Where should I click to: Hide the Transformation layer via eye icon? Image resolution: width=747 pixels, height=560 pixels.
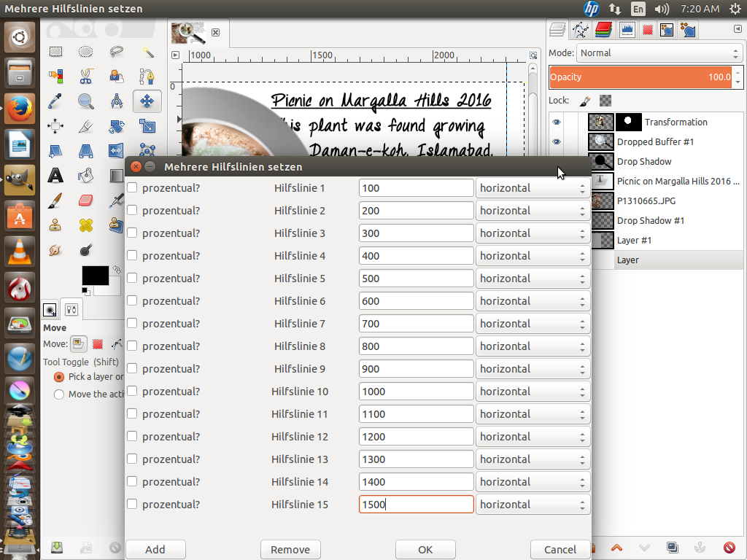557,122
